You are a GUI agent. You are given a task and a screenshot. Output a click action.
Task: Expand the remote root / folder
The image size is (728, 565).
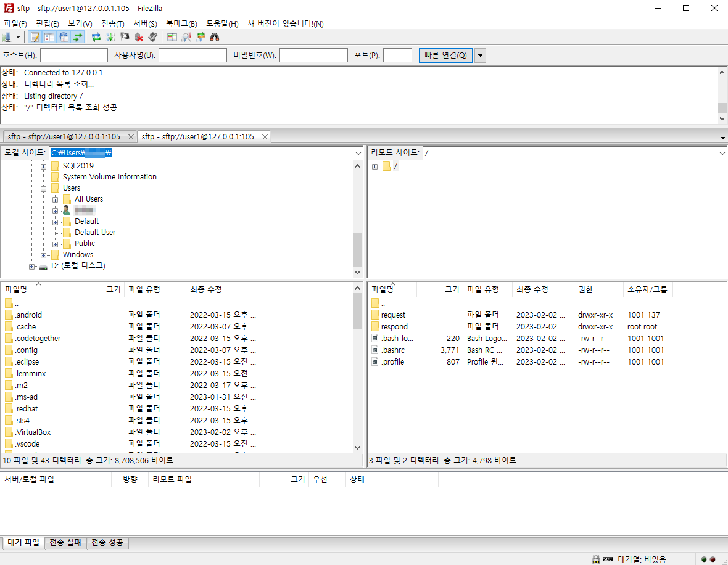[374, 167]
